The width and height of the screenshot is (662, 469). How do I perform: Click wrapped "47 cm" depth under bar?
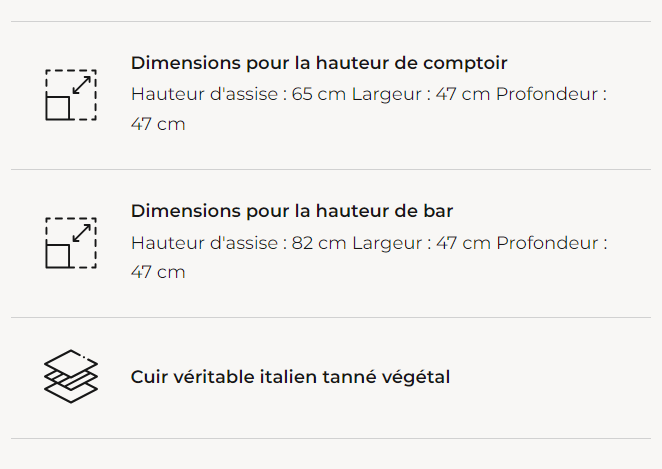tap(158, 272)
